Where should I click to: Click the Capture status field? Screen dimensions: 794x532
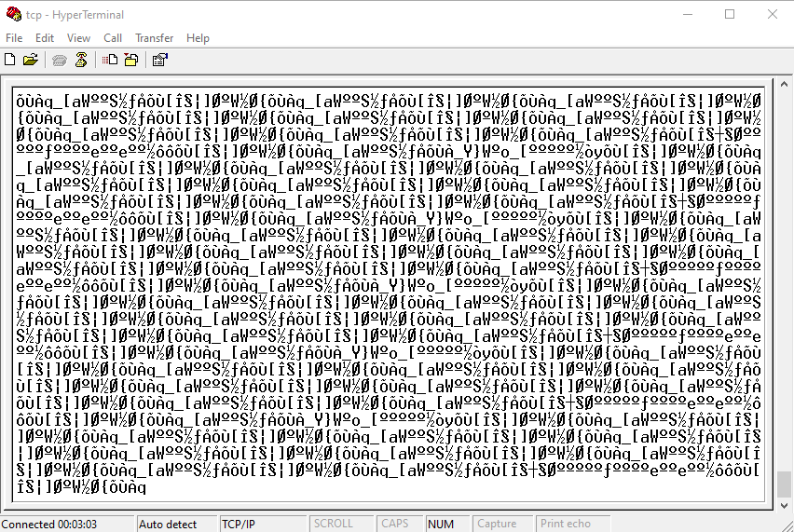coord(501,524)
